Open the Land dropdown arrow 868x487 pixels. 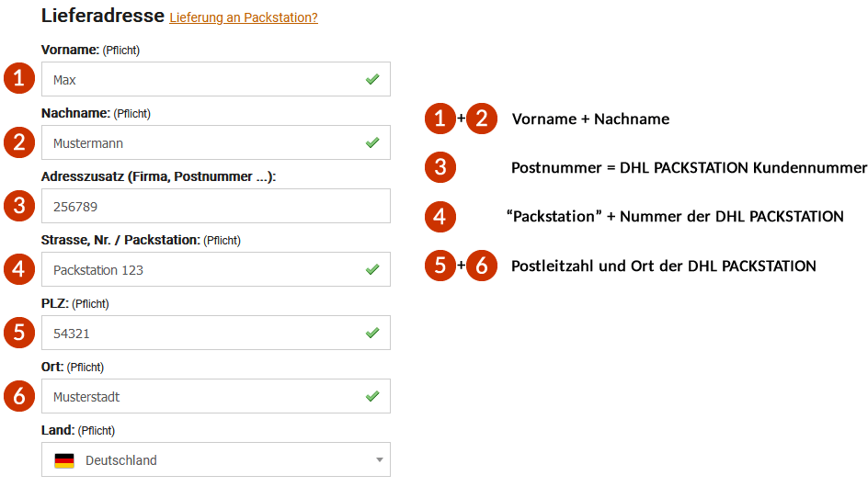379,459
